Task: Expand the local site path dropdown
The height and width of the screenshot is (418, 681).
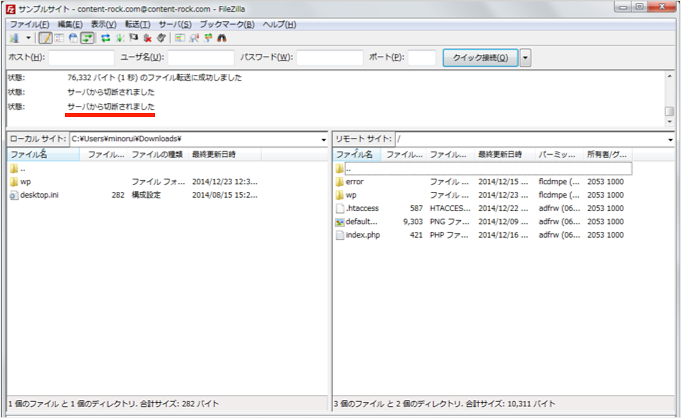Action: (324, 139)
